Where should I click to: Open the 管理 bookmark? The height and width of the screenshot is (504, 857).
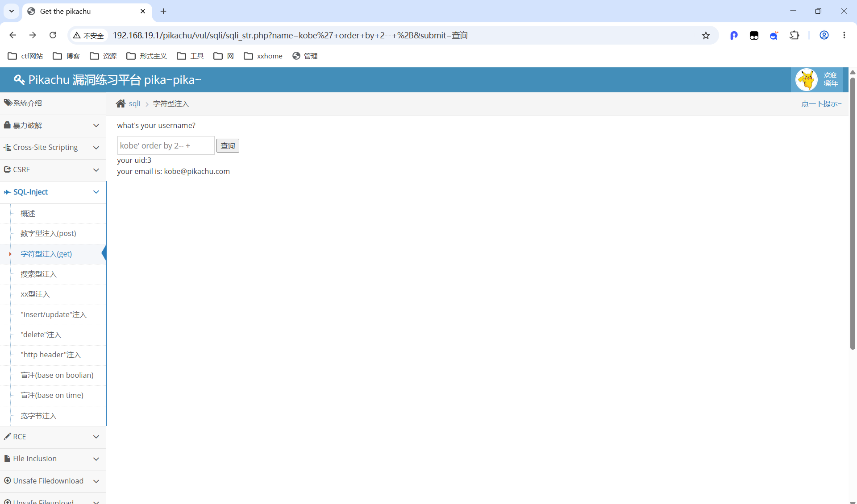[x=305, y=56]
